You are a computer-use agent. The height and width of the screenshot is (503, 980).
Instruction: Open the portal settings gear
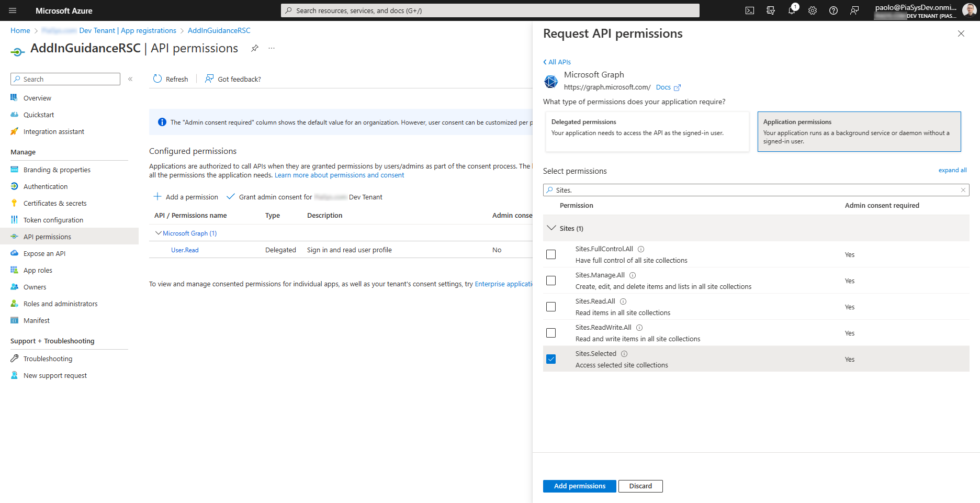click(x=812, y=10)
